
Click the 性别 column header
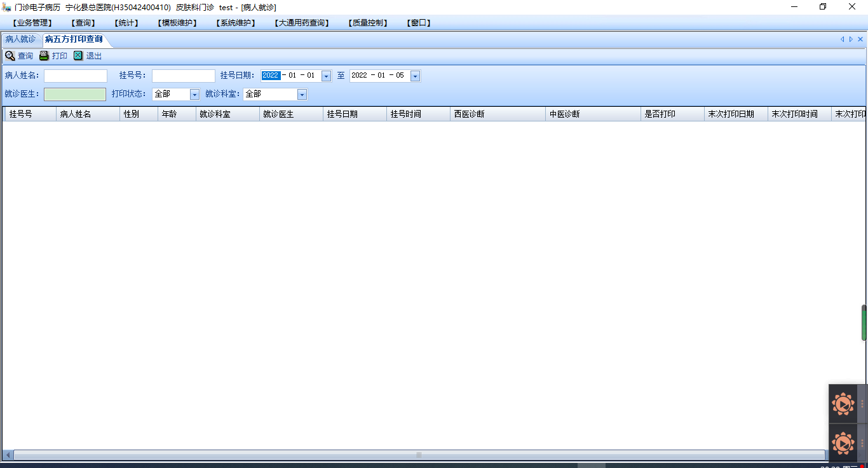139,114
